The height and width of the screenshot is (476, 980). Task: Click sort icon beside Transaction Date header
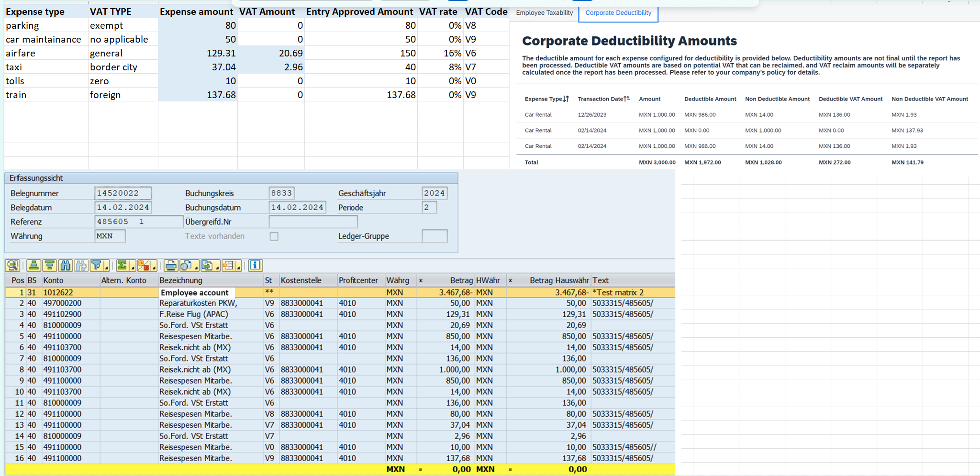pos(627,99)
